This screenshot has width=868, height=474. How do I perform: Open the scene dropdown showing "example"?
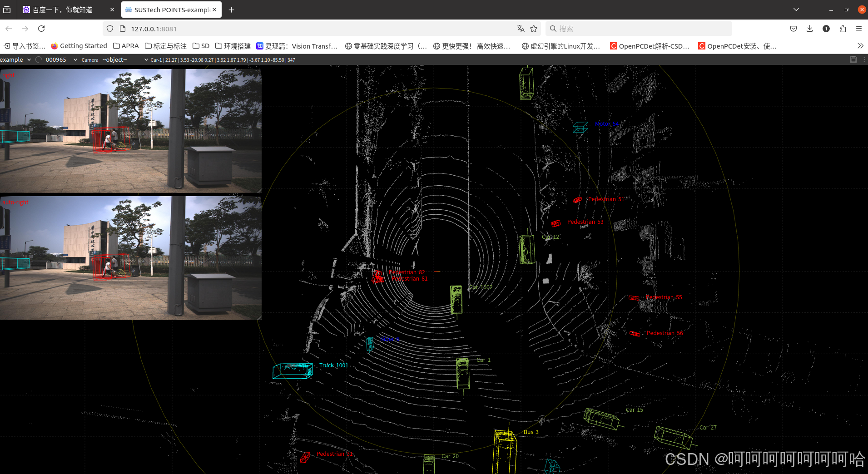pyautogui.click(x=16, y=59)
